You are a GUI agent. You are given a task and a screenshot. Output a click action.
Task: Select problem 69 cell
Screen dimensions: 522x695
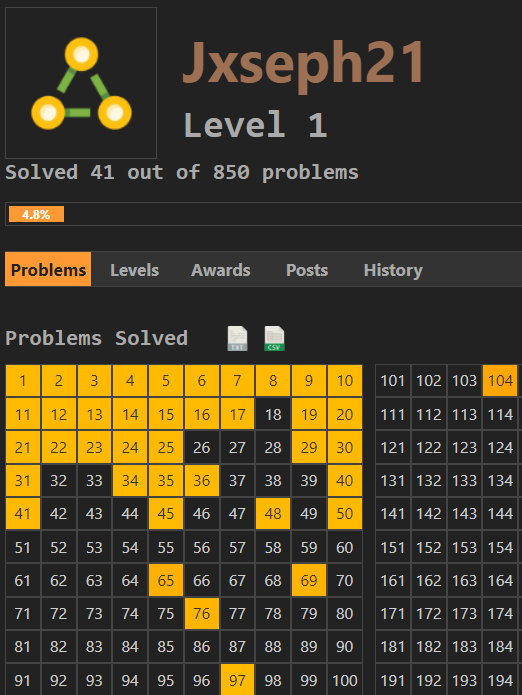tap(309, 580)
